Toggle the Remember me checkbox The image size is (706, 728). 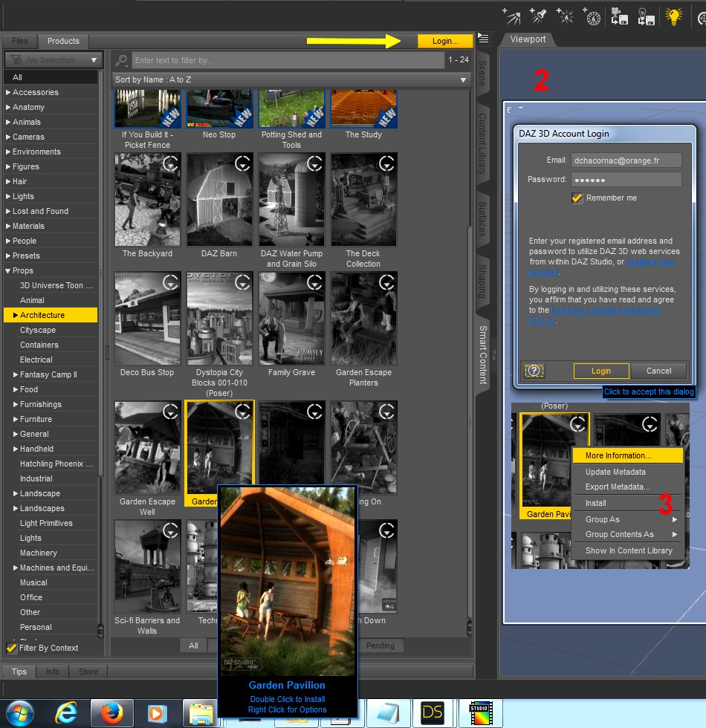click(577, 198)
